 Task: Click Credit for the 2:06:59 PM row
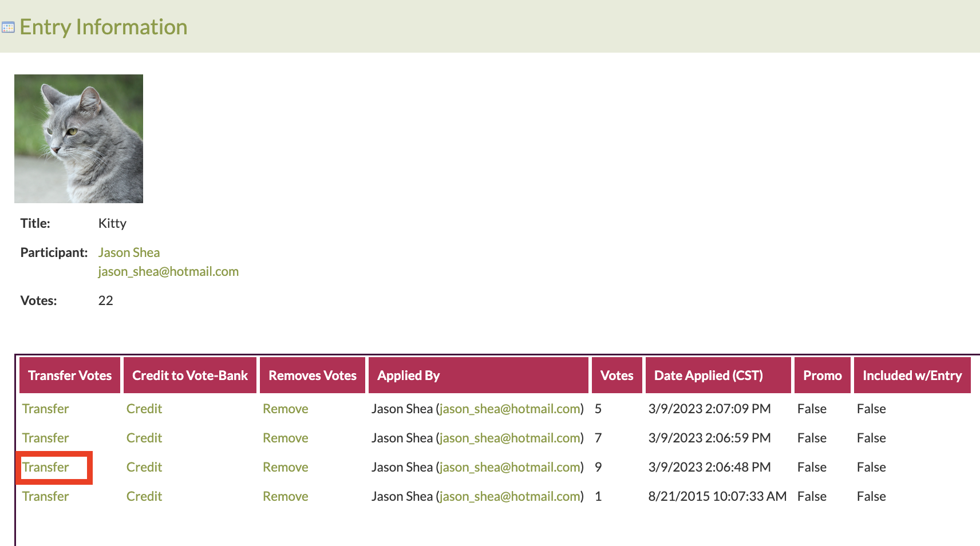[144, 438]
